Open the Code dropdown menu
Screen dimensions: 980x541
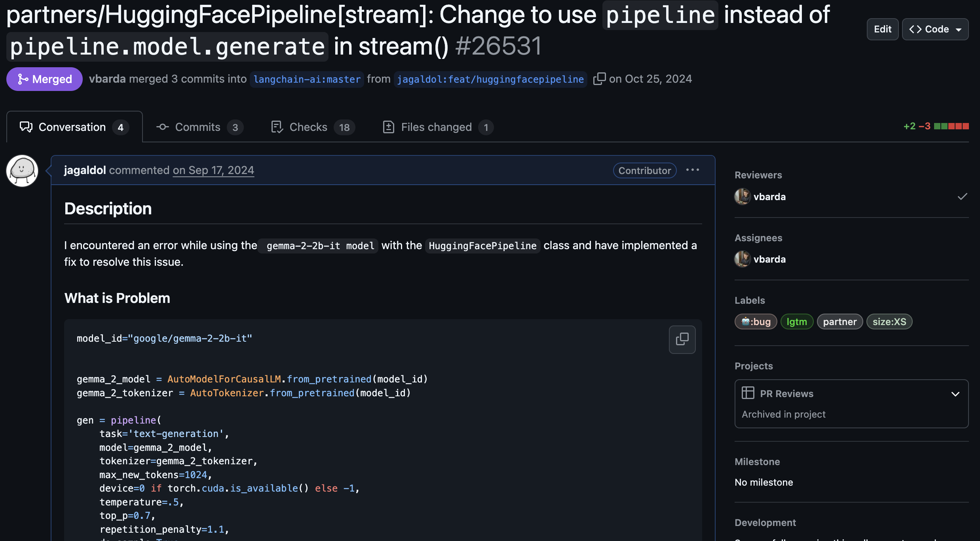click(935, 29)
